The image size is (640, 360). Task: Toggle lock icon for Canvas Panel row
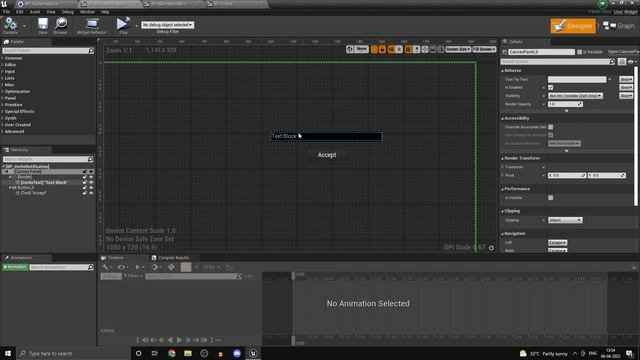[85, 172]
